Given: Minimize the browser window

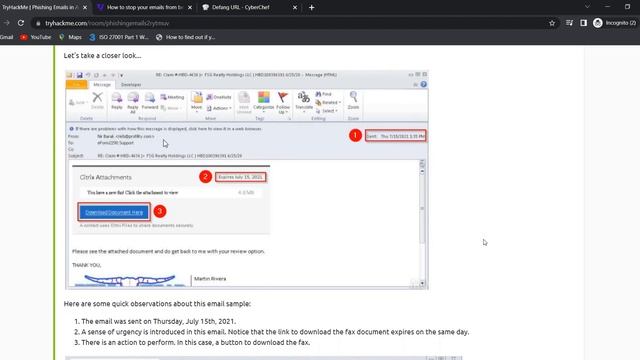Looking at the screenshot, I should coord(607,7).
